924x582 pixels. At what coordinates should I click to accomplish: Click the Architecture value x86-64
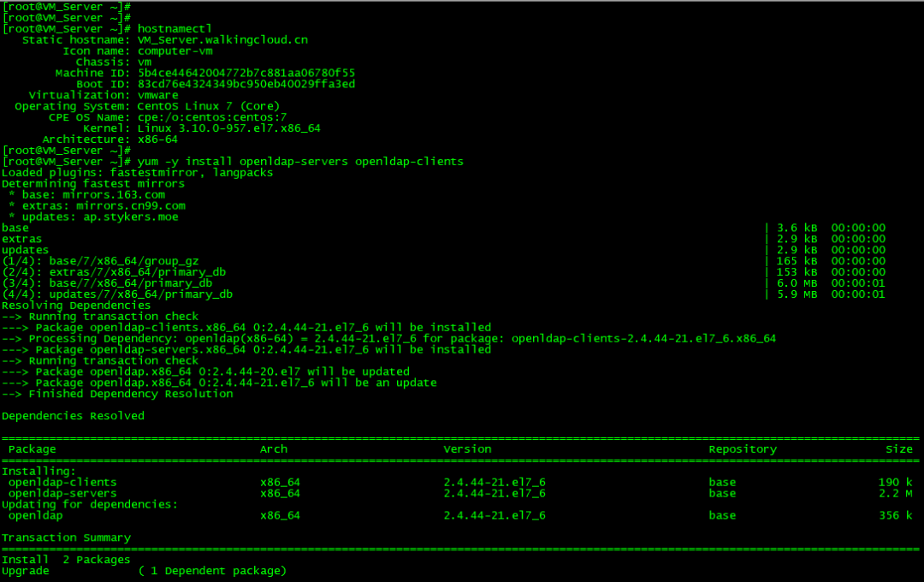pyautogui.click(x=157, y=140)
